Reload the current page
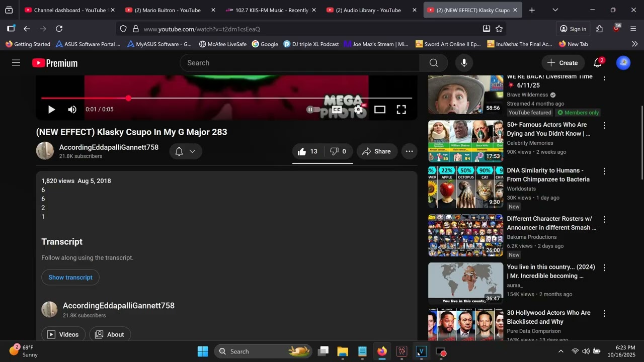 coord(59,29)
